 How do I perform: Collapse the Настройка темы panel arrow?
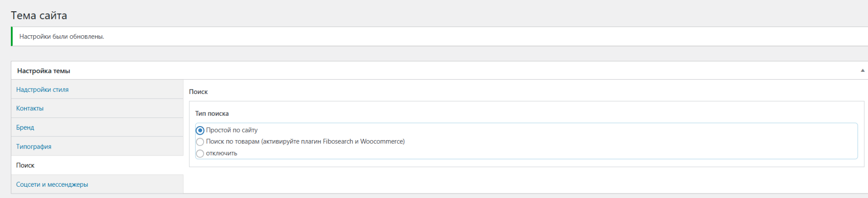coord(862,71)
